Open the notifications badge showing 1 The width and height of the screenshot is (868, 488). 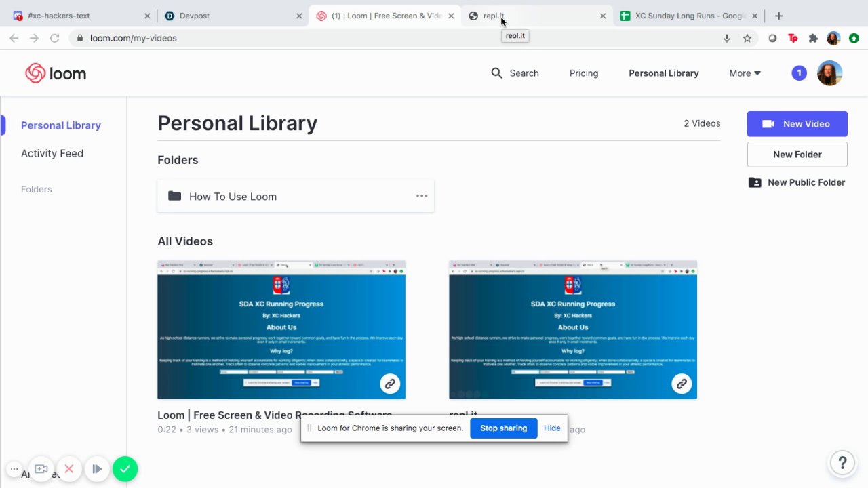(799, 73)
